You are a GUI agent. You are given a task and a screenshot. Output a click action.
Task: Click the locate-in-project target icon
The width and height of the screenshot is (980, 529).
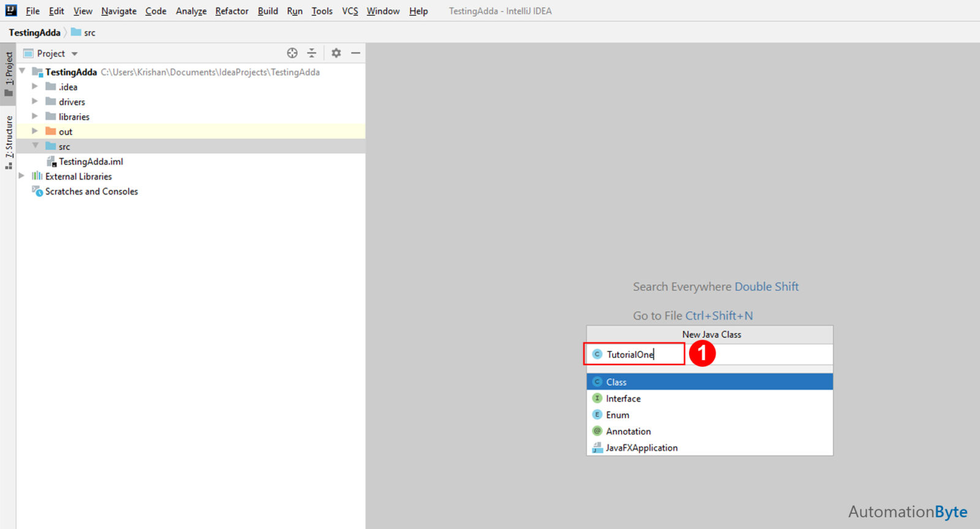coord(292,53)
